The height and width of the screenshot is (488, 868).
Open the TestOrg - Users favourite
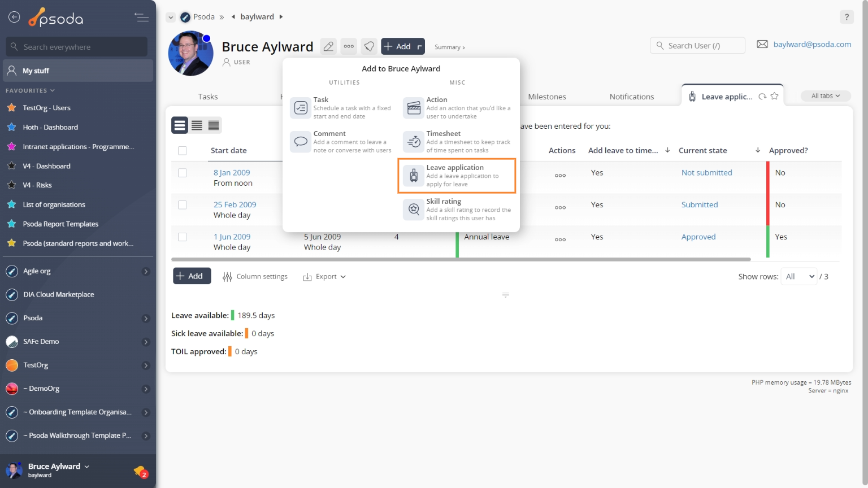click(x=46, y=108)
